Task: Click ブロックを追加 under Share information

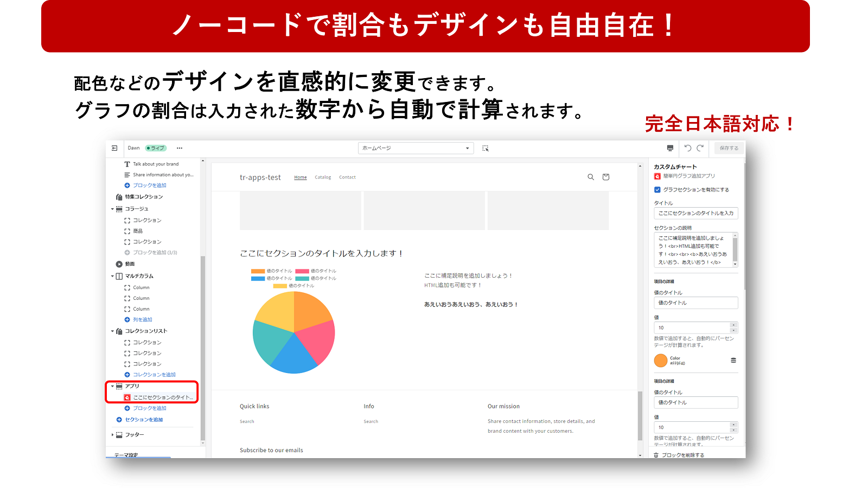Action: tap(150, 185)
